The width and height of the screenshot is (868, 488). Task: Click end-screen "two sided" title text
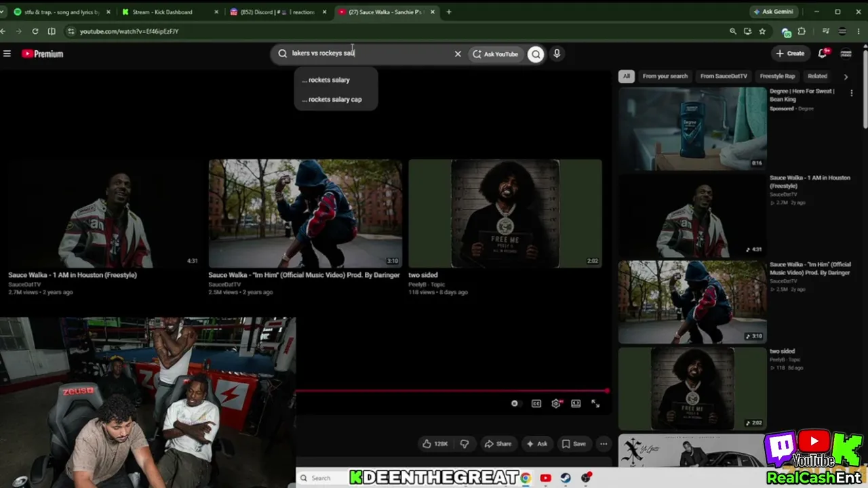coord(423,275)
